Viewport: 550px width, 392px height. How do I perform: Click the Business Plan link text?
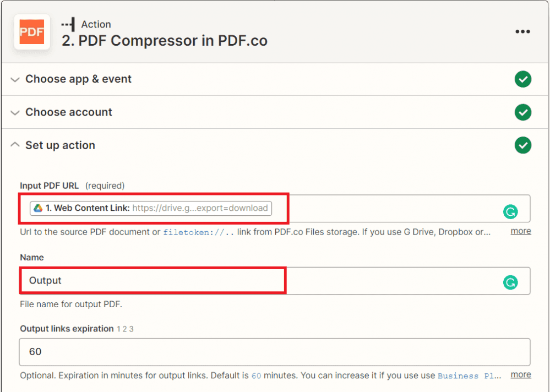point(469,375)
